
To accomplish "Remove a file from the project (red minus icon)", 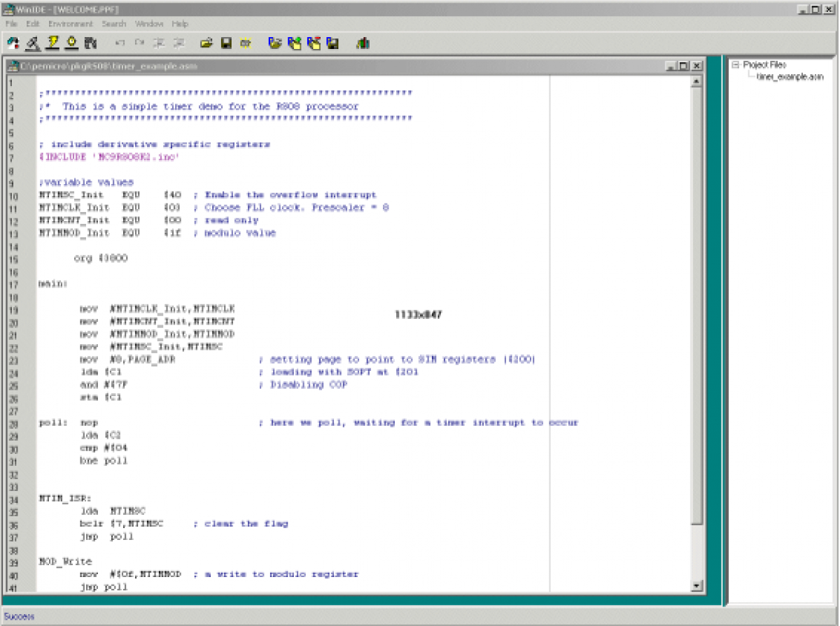I will [x=314, y=43].
